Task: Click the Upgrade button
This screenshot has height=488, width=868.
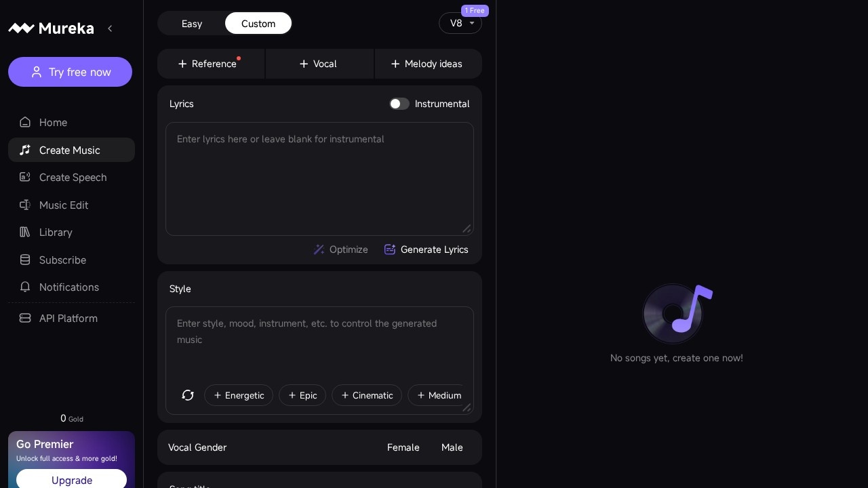Action: pyautogui.click(x=72, y=480)
